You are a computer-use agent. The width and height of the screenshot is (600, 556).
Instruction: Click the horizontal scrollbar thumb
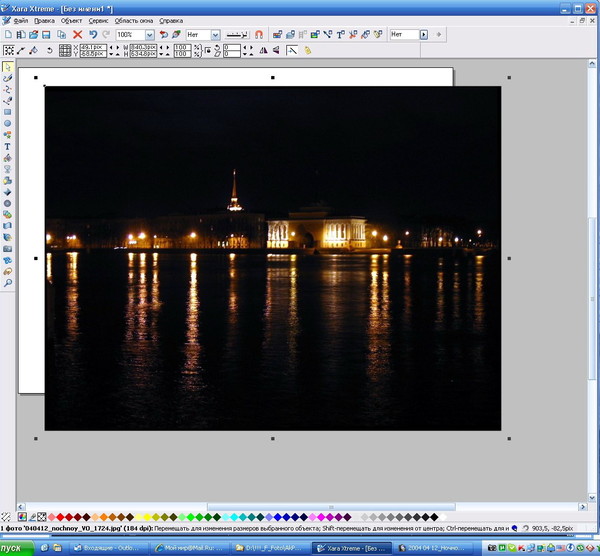point(331,507)
